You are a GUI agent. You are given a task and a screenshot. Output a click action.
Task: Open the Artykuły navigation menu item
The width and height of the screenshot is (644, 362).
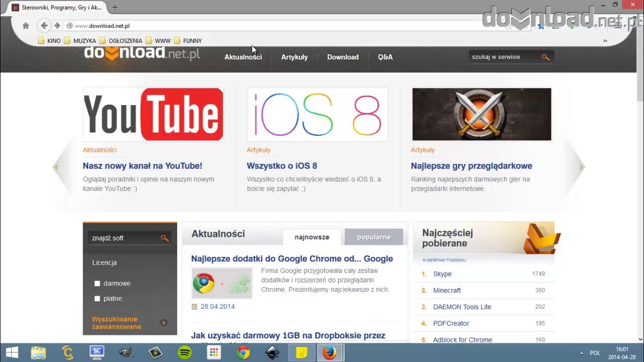pos(294,57)
